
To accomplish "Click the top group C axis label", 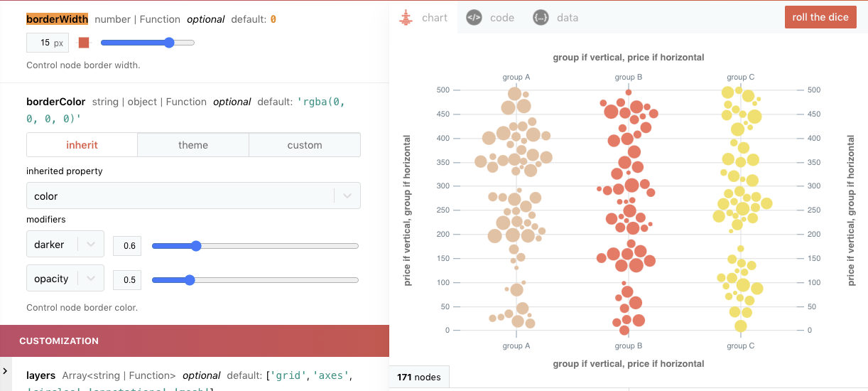I will click(x=741, y=77).
